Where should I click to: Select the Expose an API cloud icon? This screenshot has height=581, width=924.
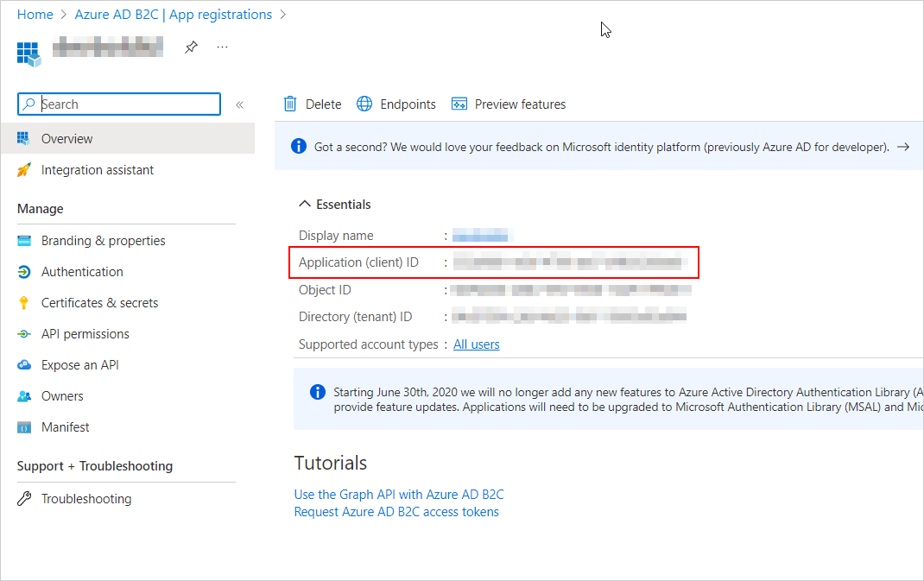(x=24, y=364)
